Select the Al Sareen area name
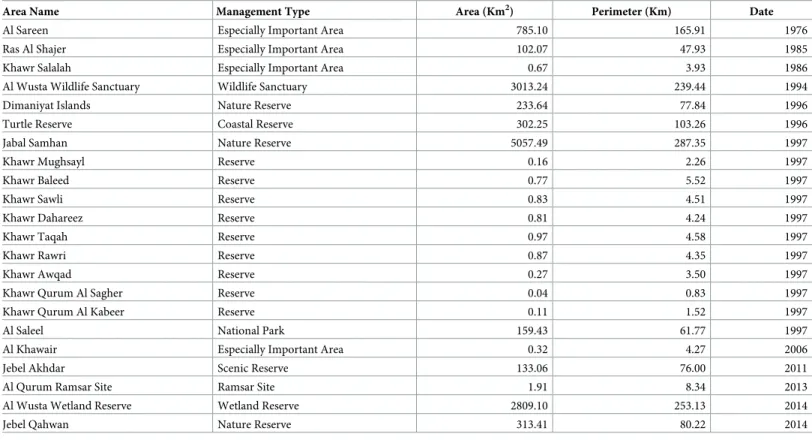 (25, 30)
